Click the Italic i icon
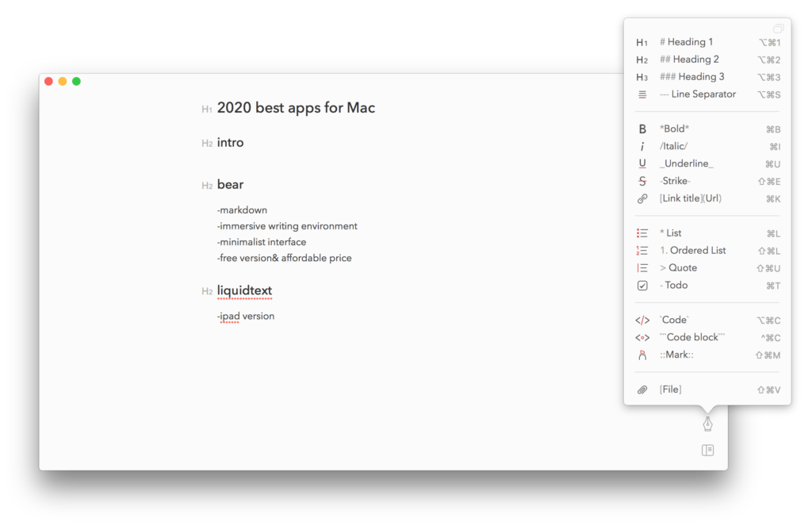 [642, 147]
